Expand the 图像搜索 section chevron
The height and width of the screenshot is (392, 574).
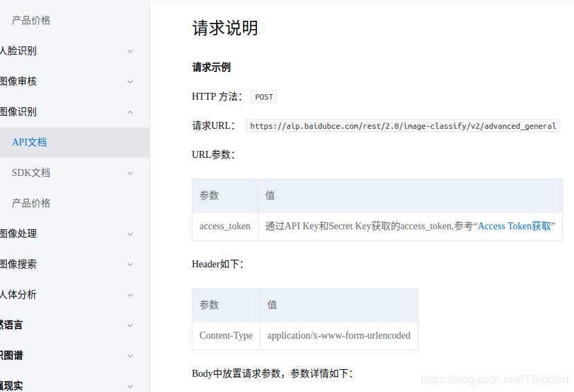(130, 265)
